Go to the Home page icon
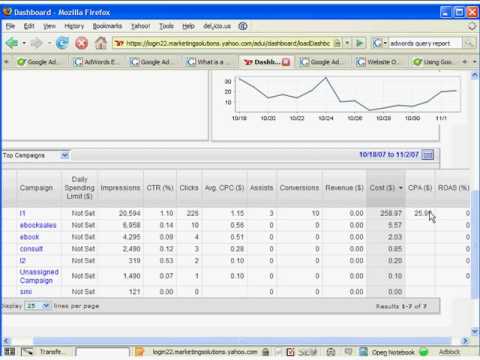The height and width of the screenshot is (360, 480). [x=101, y=43]
